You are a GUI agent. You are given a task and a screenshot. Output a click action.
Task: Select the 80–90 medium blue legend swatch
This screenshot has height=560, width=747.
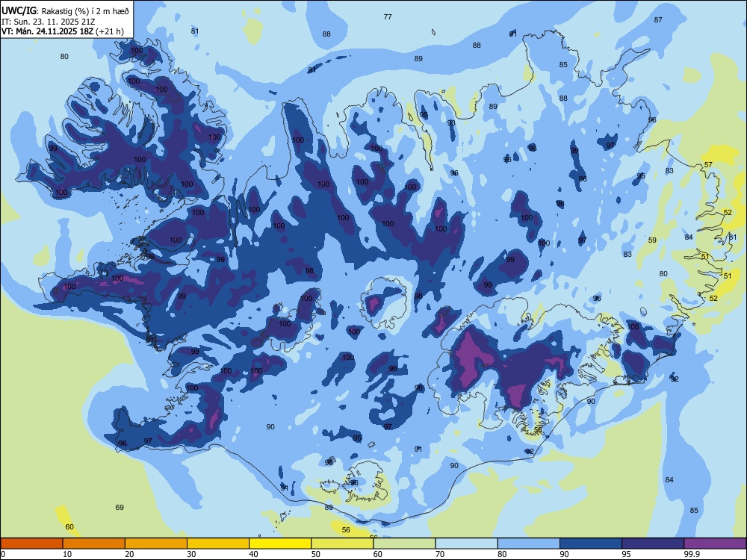click(x=528, y=544)
